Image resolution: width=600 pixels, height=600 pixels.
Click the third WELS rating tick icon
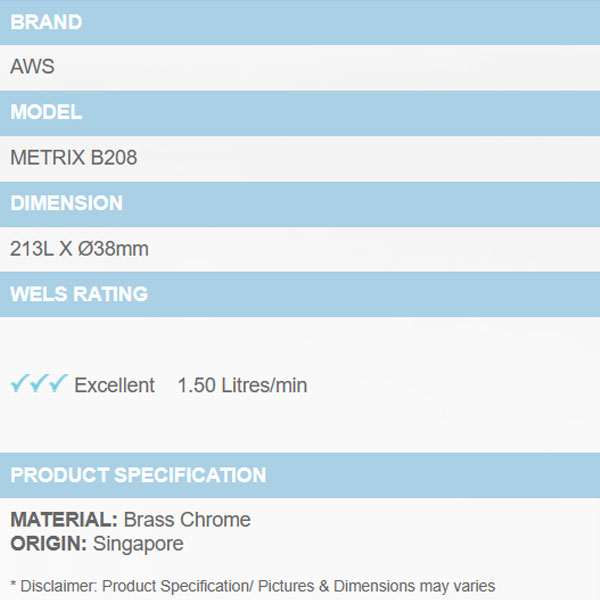click(58, 383)
